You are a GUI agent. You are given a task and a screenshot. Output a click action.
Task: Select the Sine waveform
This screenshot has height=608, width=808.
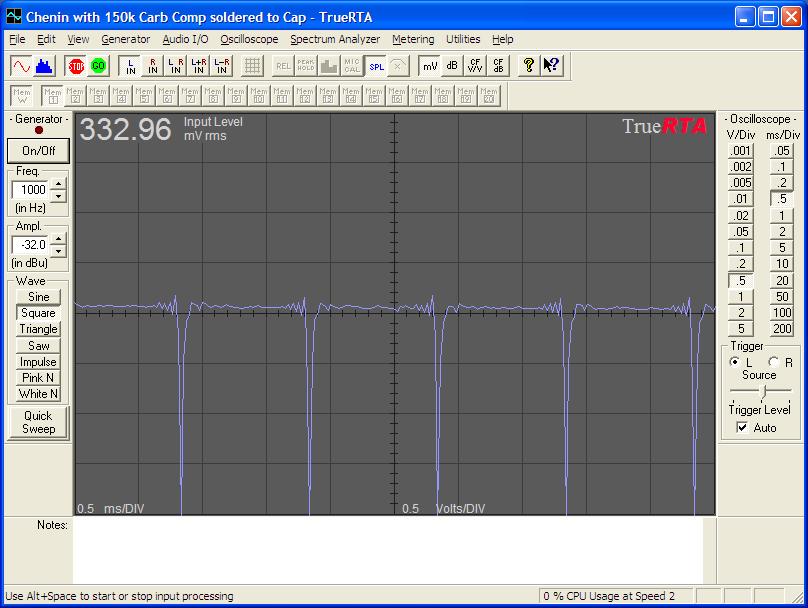coord(38,297)
